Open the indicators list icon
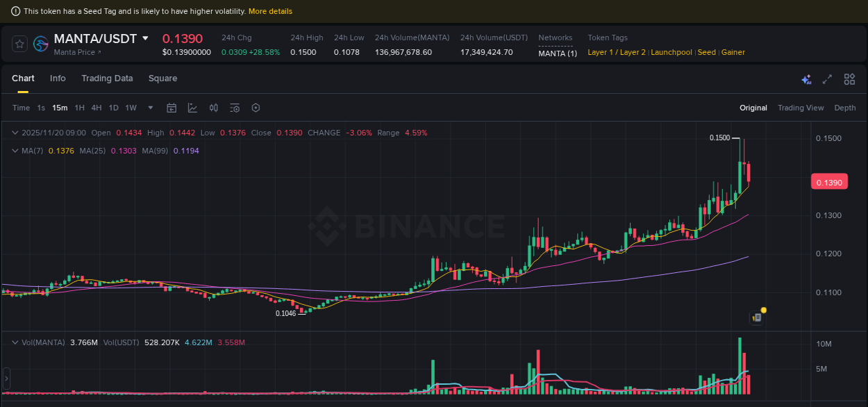 [x=234, y=108]
